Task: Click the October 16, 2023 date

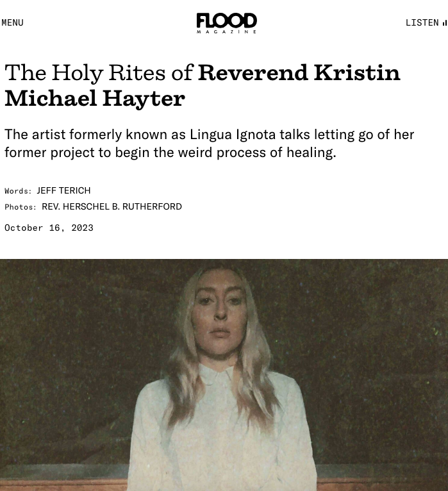Action: pyautogui.click(x=49, y=228)
